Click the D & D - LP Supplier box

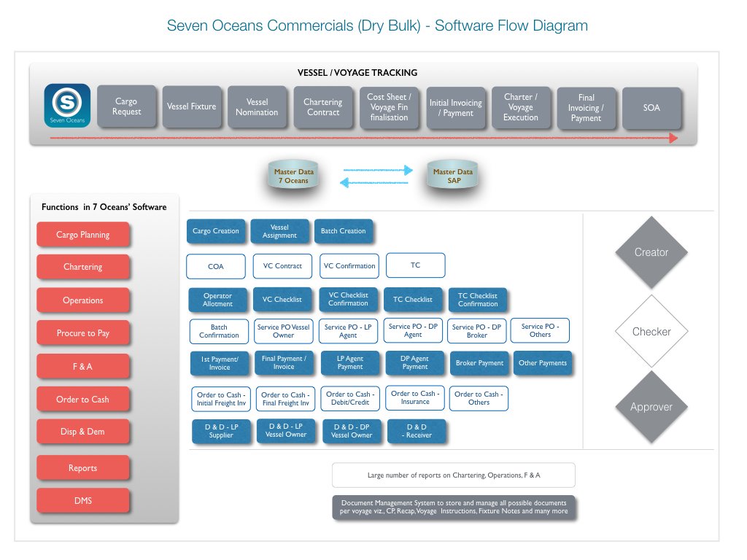pyautogui.click(x=222, y=431)
